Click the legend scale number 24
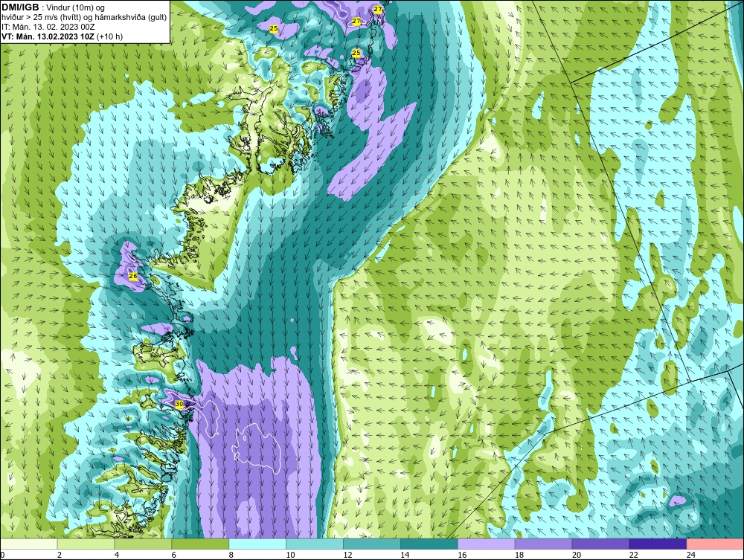The height and width of the screenshot is (560, 744). tap(691, 555)
